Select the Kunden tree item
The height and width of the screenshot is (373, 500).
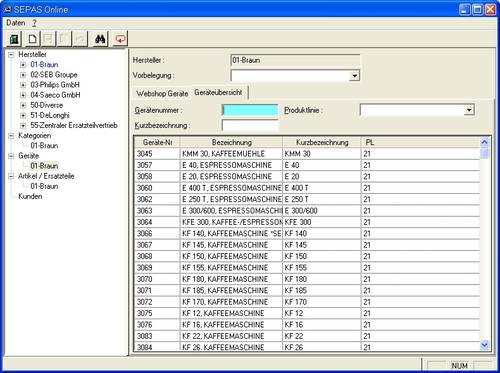30,196
